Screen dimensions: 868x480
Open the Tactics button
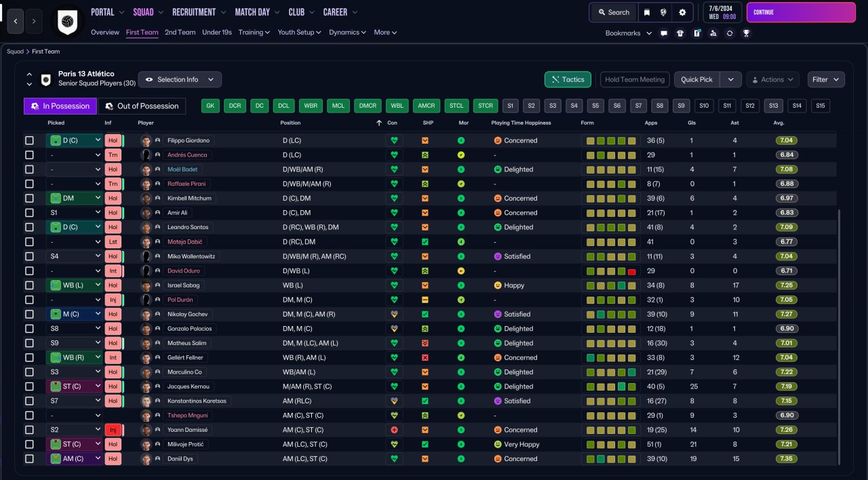pos(568,79)
